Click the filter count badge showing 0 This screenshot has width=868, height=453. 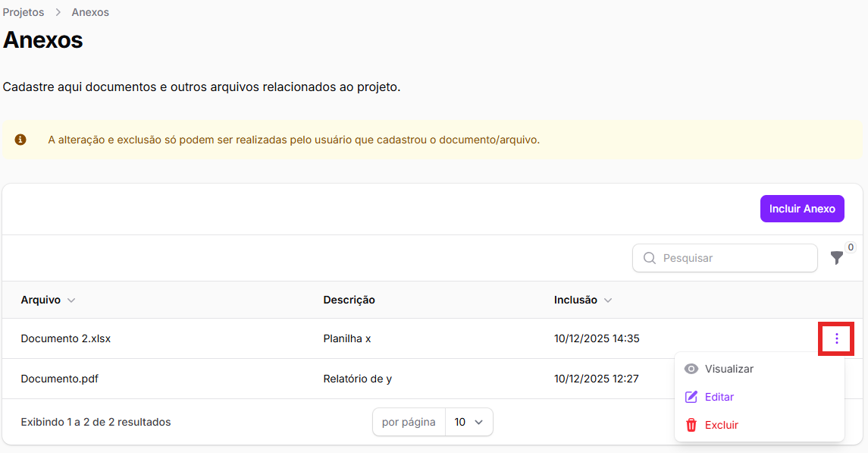pyautogui.click(x=850, y=247)
